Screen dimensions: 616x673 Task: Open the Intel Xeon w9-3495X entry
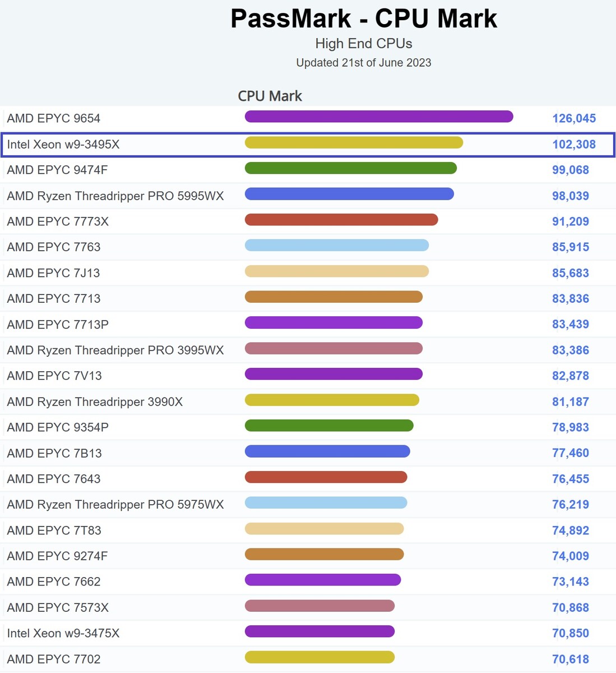point(63,144)
